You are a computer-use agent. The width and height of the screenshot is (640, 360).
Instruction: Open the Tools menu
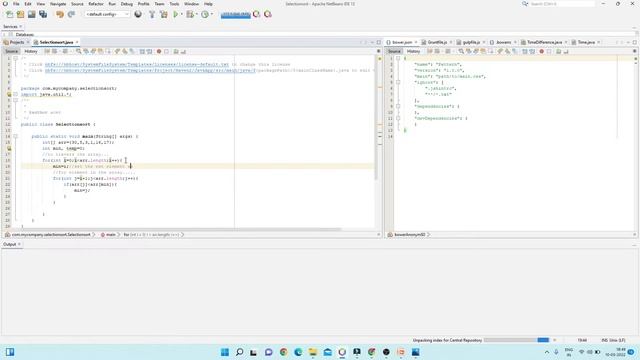click(x=174, y=4)
